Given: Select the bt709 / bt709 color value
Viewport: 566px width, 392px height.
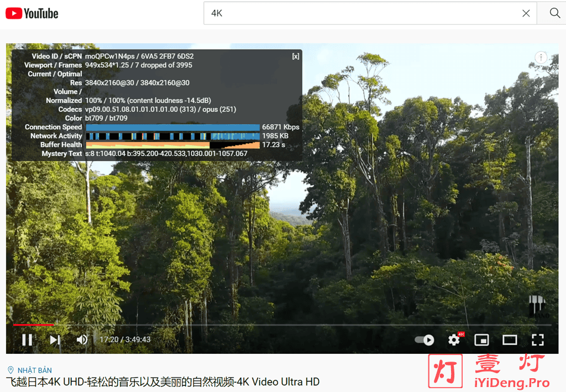Looking at the screenshot, I should coord(106,118).
